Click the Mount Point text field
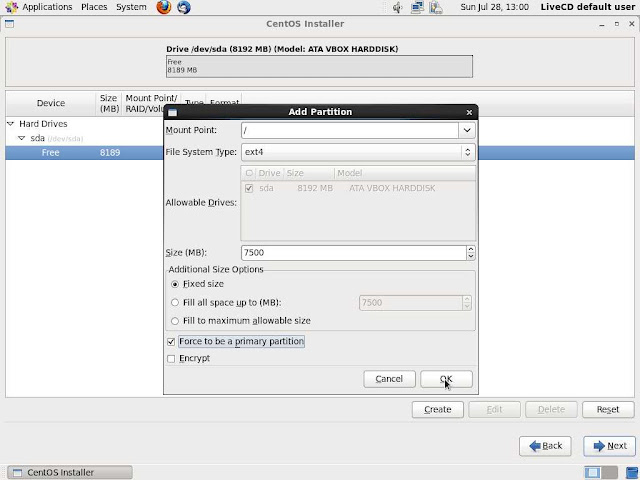Image resolution: width=640 pixels, height=480 pixels. (x=350, y=130)
